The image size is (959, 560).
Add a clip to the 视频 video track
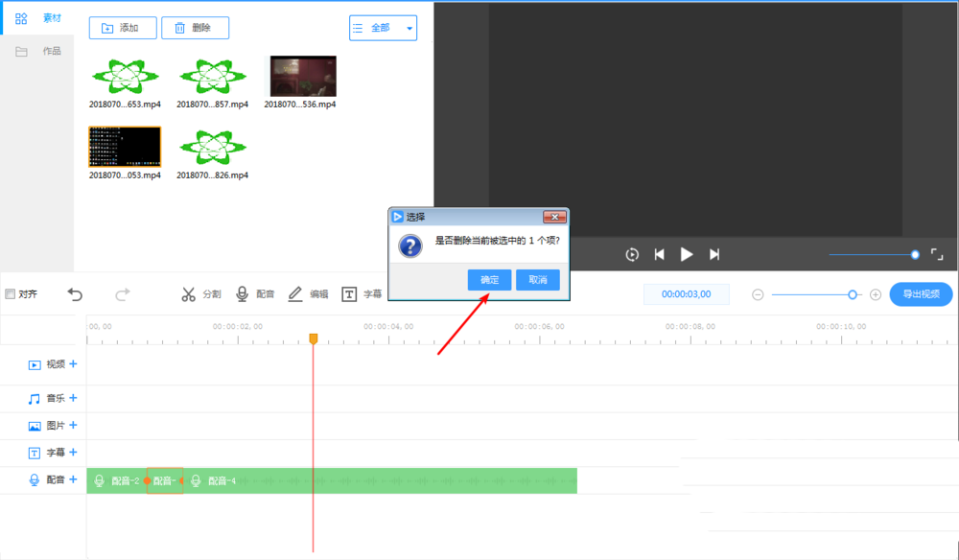click(73, 364)
